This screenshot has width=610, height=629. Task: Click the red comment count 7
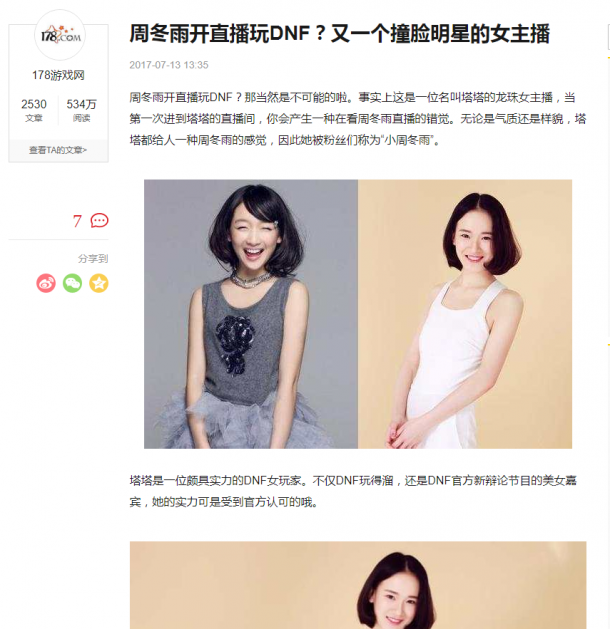click(77, 221)
